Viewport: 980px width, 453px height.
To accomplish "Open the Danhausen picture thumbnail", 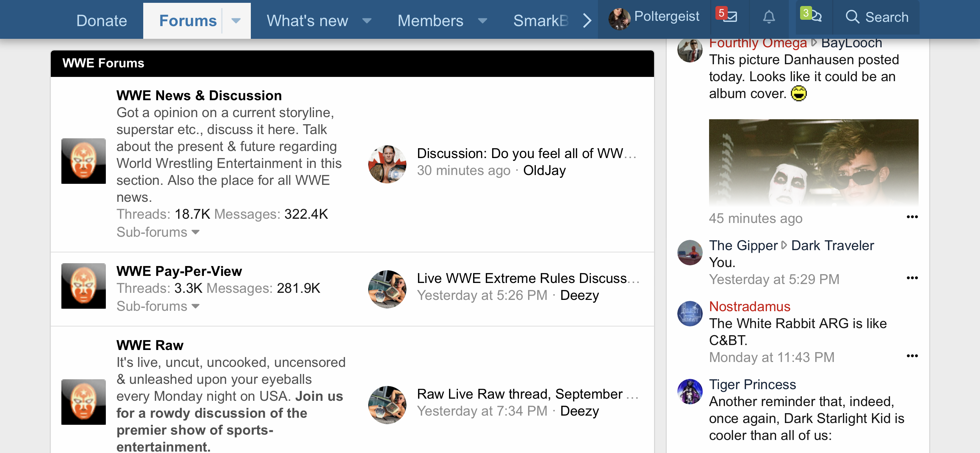I will [x=813, y=162].
